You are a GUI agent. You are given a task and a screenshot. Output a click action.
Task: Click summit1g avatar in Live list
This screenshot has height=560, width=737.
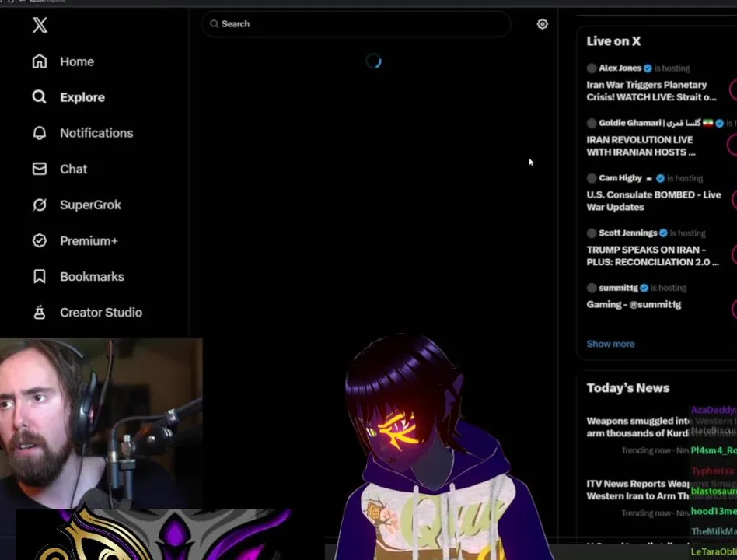pos(592,288)
